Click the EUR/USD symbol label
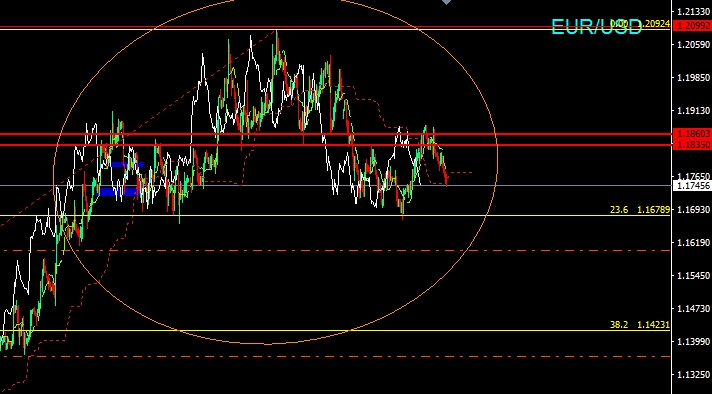The image size is (712, 394). tap(596, 27)
